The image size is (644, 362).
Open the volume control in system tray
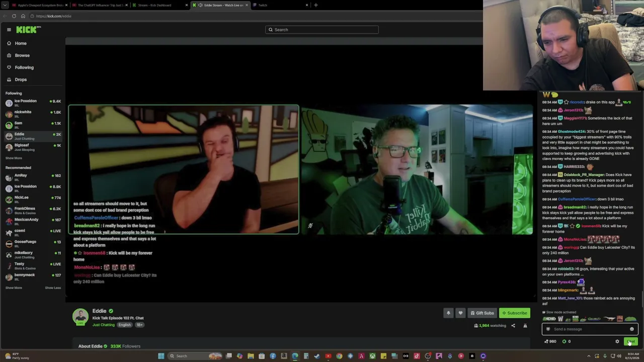[619, 356]
